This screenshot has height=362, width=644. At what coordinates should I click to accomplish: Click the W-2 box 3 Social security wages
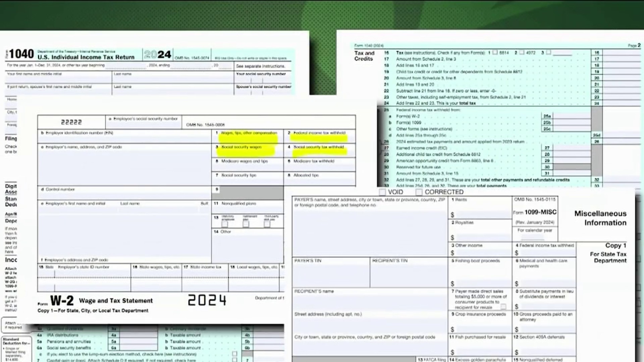tap(248, 150)
